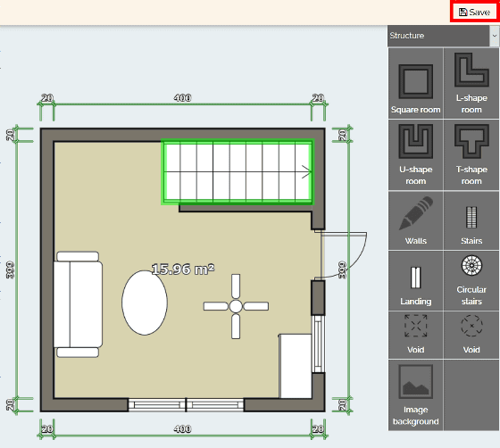This screenshot has width=500, height=448.
Task: Select the white cabinet in bottom-right corner
Action: (296, 366)
